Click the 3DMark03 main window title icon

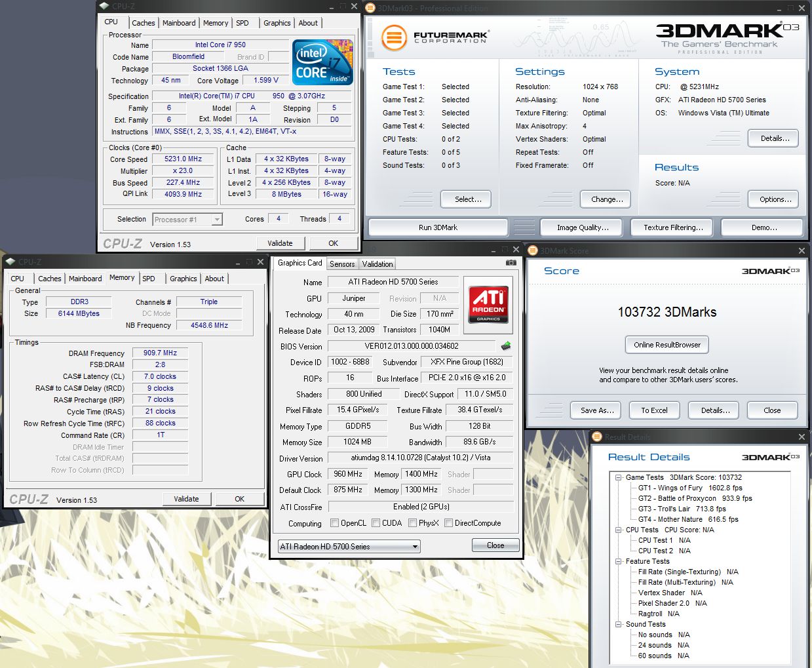371,8
